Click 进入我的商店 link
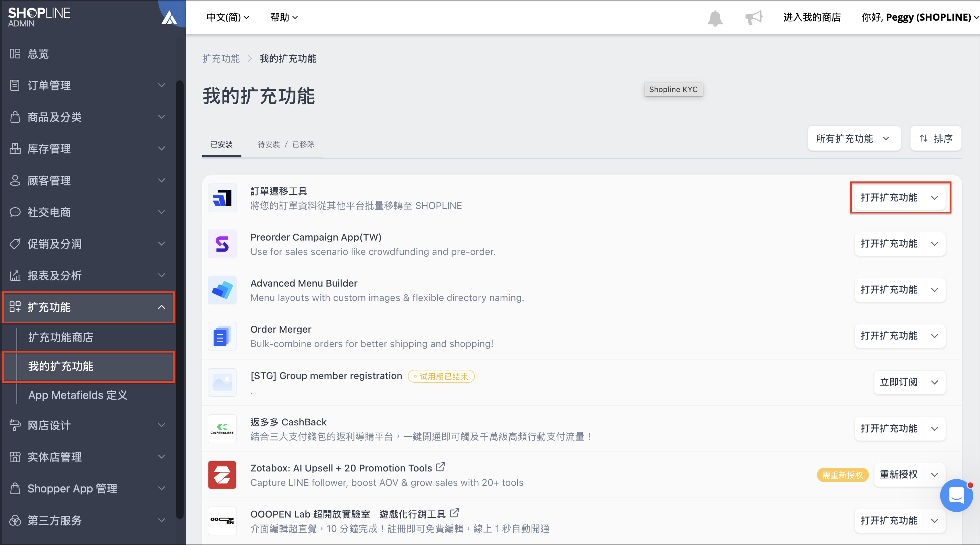The image size is (980, 545). (812, 18)
